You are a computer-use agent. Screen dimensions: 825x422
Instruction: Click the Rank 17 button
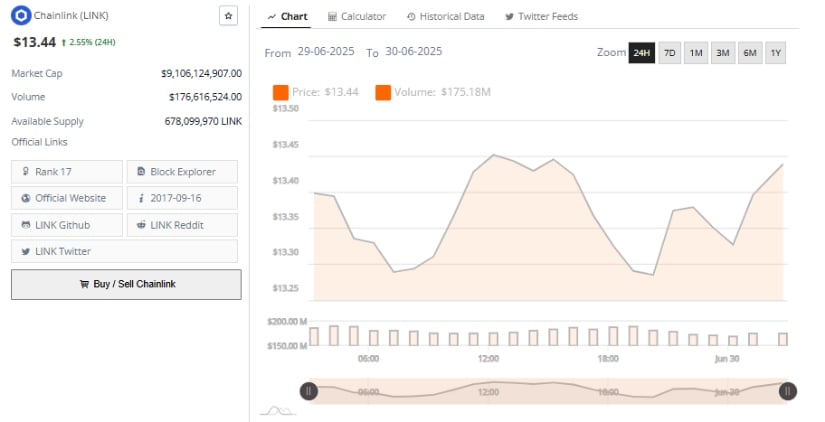pos(67,172)
